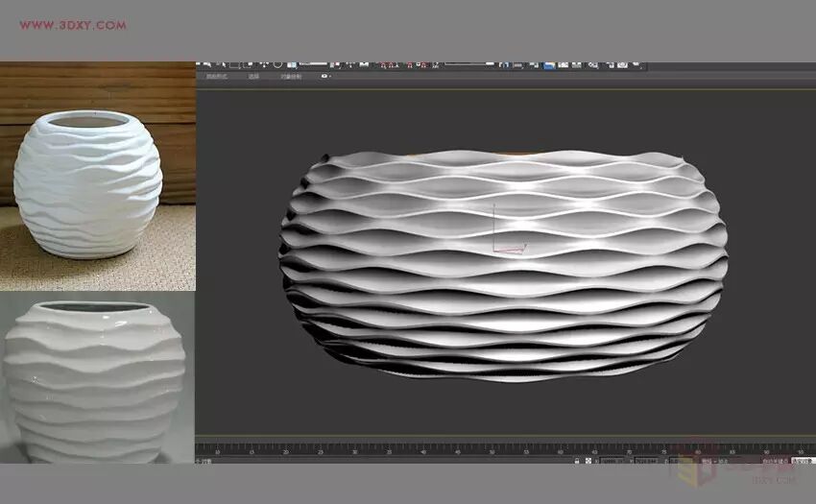The image size is (816, 504).
Task: Open the Curve Editor icon
Action: (563, 64)
